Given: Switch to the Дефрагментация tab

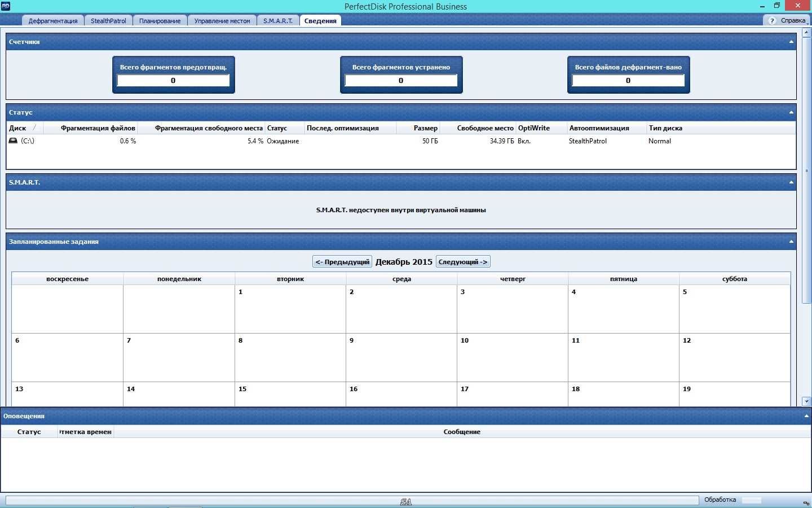Looking at the screenshot, I should (x=53, y=21).
